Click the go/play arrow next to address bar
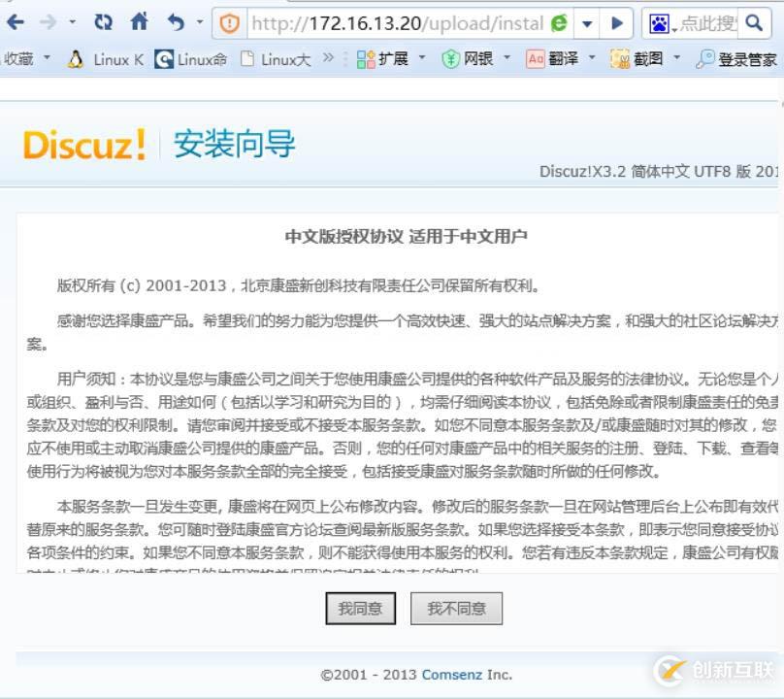The image size is (784, 699). click(617, 23)
